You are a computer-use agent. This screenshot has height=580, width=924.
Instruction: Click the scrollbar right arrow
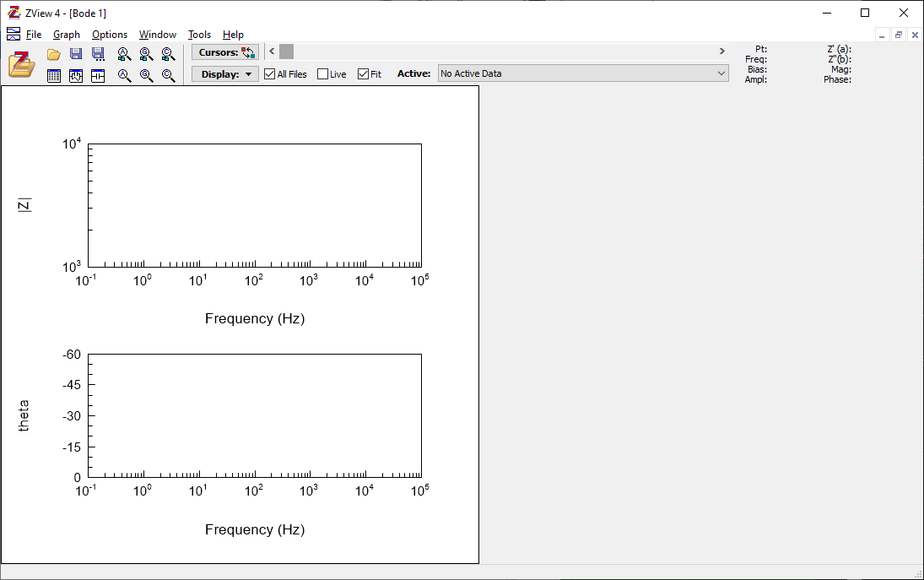[x=721, y=51]
